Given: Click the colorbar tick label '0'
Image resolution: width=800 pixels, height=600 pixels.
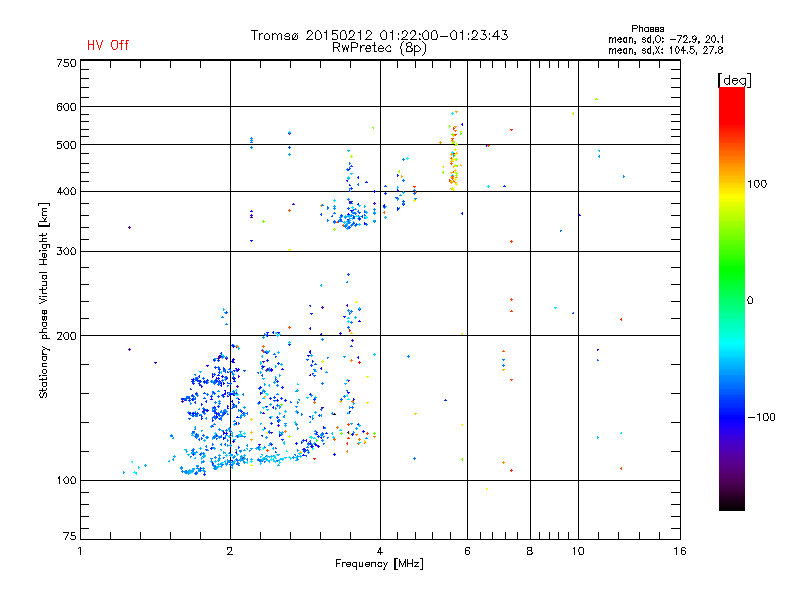Looking at the screenshot, I should (750, 301).
